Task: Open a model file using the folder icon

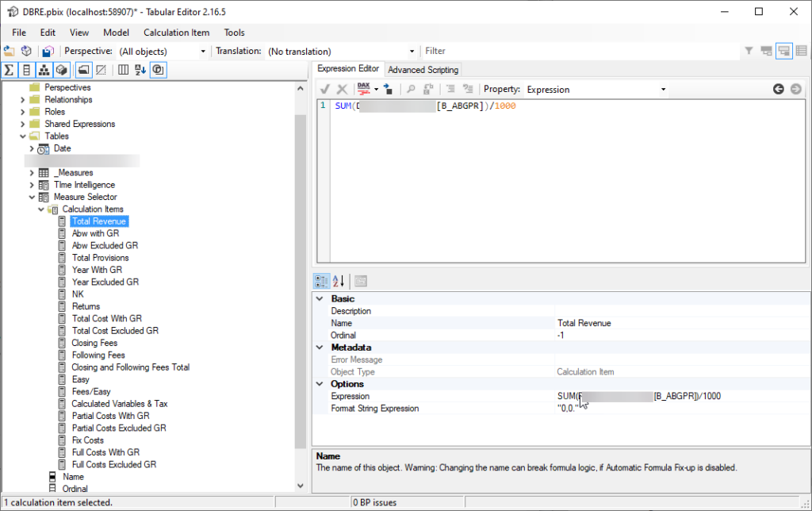Action: pyautogui.click(x=10, y=51)
